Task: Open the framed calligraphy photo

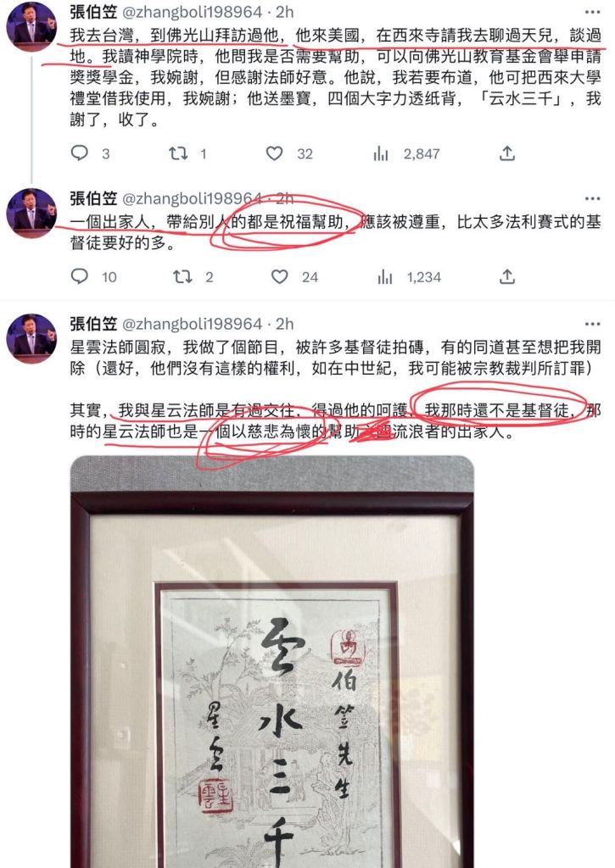Action: click(x=272, y=661)
